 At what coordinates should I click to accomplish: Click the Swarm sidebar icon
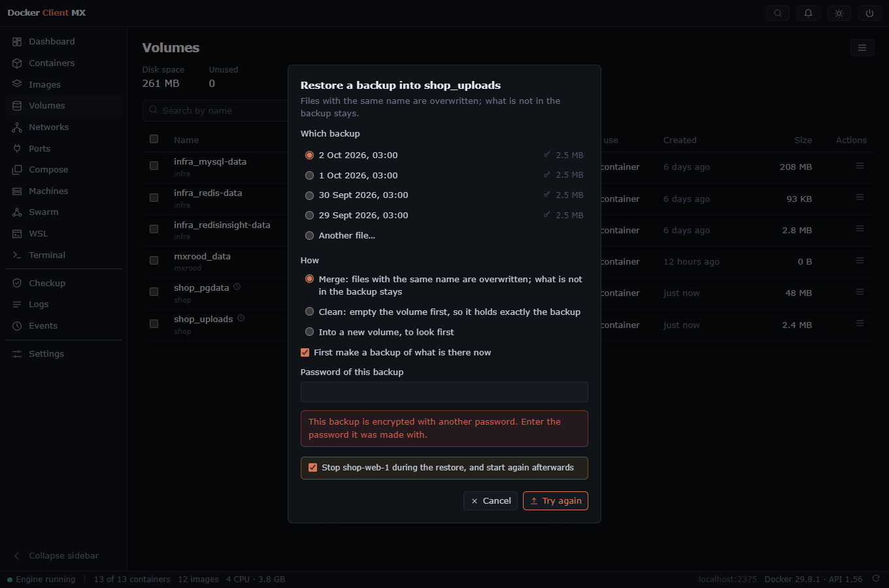click(x=17, y=212)
